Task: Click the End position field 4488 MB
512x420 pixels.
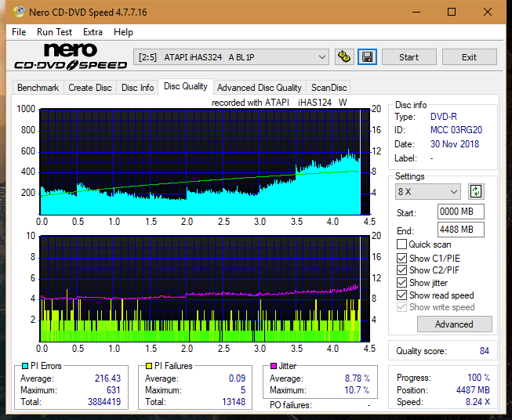Action: 461,230
